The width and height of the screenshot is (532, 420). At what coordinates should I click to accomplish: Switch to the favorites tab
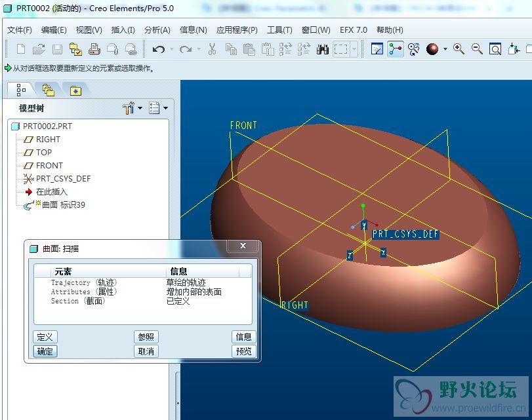(x=75, y=90)
